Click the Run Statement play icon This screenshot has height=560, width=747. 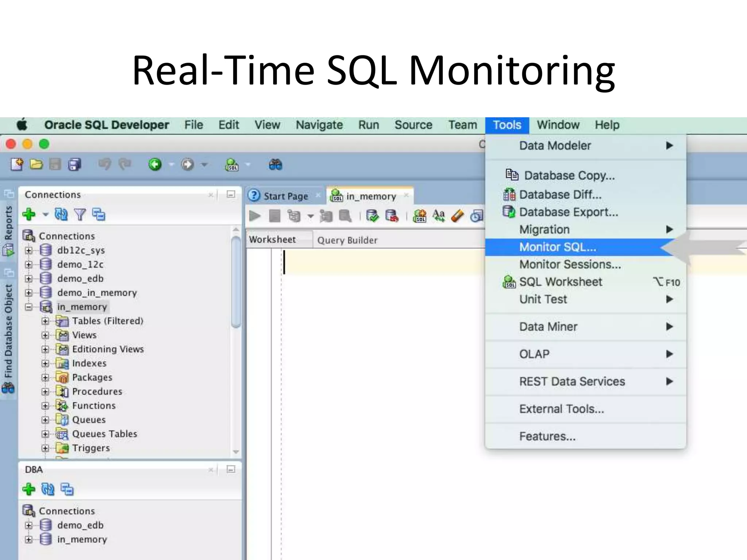255,216
